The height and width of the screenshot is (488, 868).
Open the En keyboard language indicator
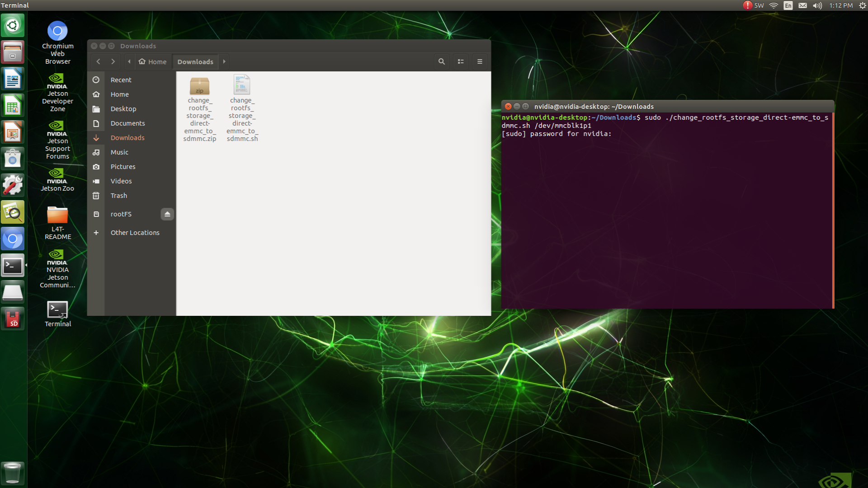click(x=788, y=5)
